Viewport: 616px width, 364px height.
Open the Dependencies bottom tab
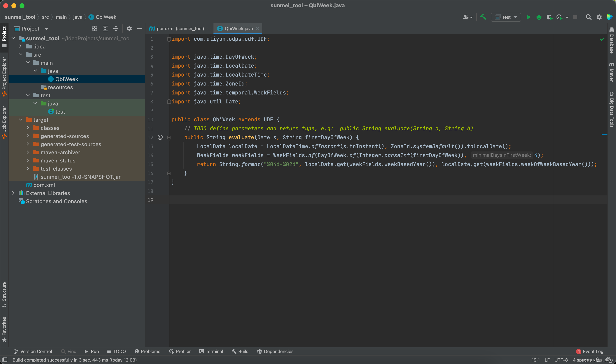(x=275, y=351)
